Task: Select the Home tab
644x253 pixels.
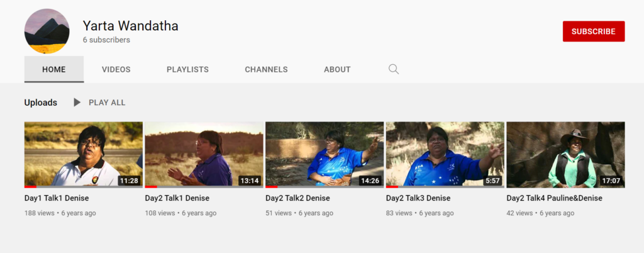Action: click(x=54, y=69)
